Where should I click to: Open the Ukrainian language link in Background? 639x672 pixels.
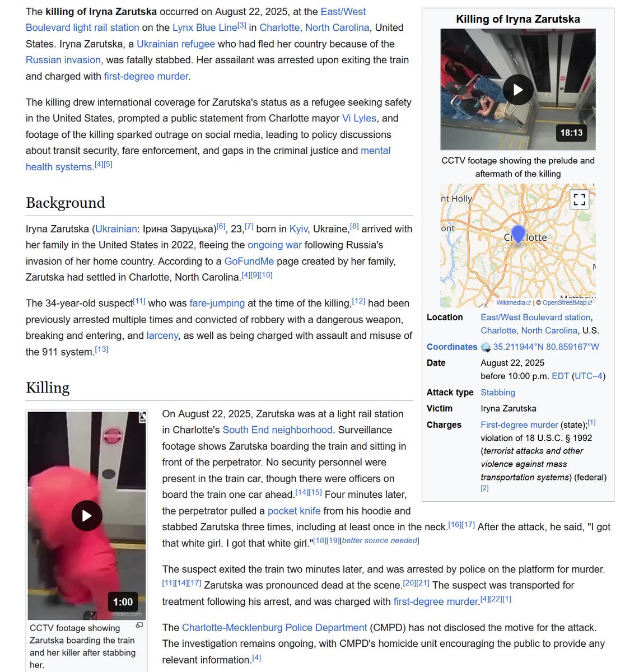(116, 228)
